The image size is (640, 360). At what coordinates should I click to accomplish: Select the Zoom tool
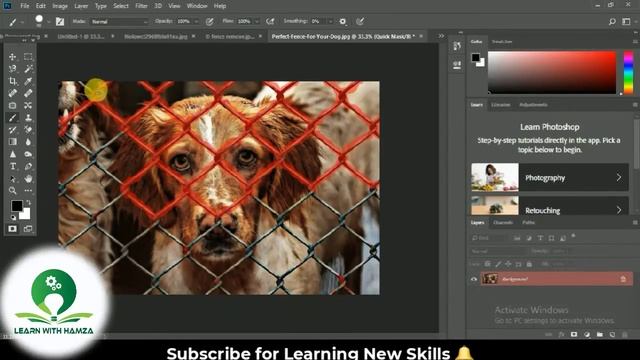(13, 191)
